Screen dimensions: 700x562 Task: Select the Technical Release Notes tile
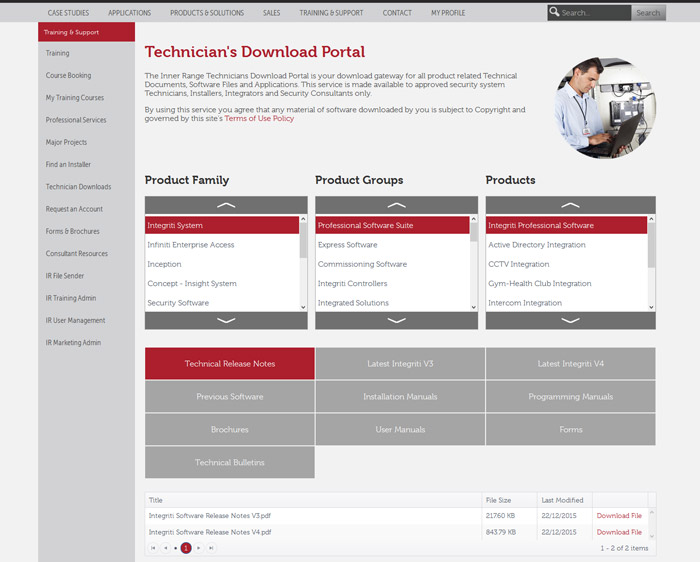pyautogui.click(x=230, y=363)
